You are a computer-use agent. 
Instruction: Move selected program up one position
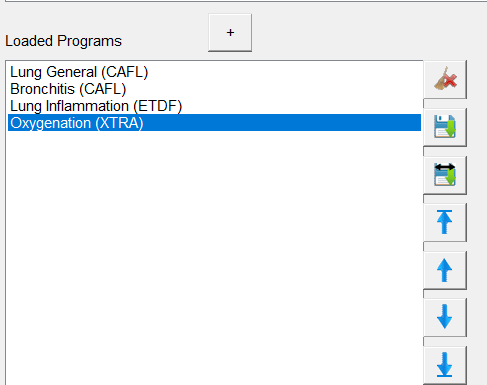pos(445,270)
